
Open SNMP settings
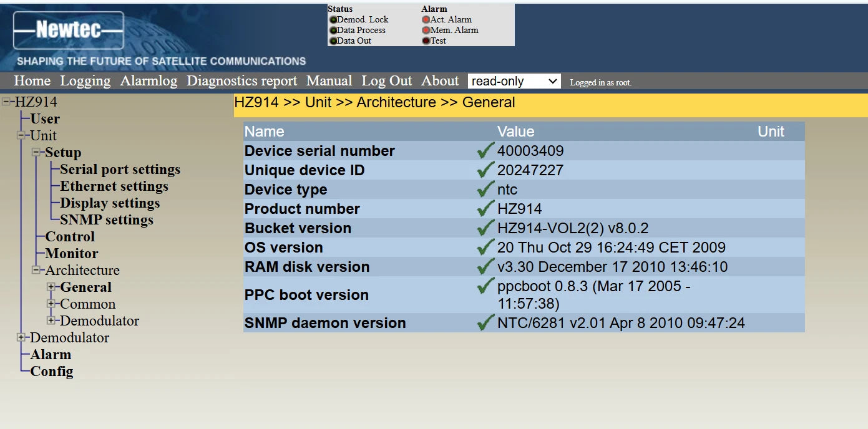coord(107,219)
